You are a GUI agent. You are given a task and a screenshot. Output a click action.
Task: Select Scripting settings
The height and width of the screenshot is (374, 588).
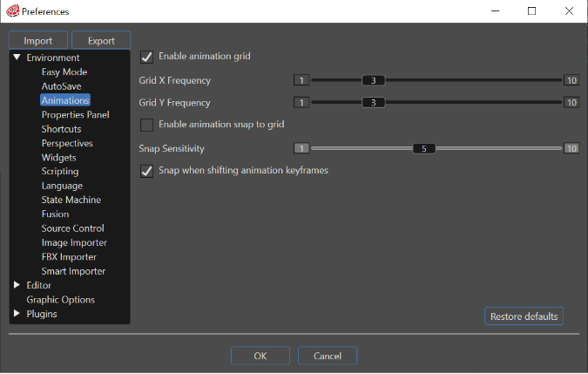60,172
